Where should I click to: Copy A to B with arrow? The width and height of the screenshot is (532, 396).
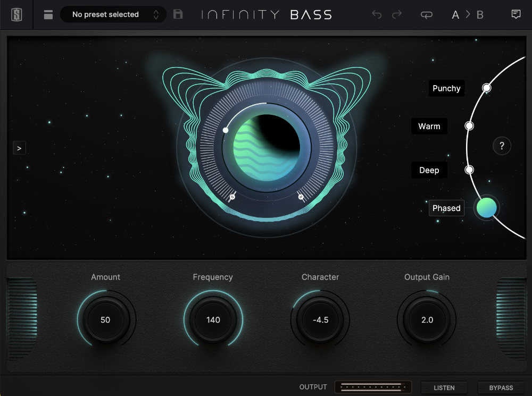(x=468, y=14)
